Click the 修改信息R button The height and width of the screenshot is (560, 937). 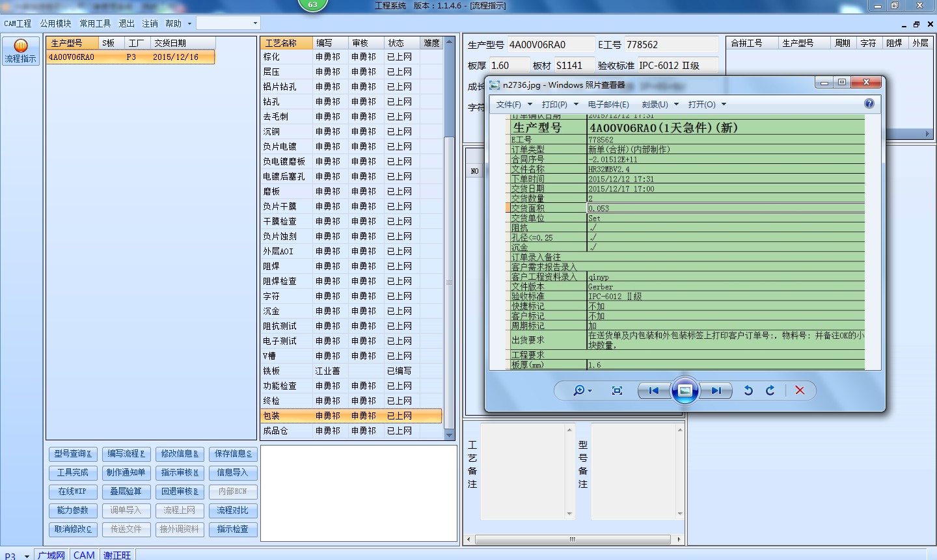[x=180, y=454]
